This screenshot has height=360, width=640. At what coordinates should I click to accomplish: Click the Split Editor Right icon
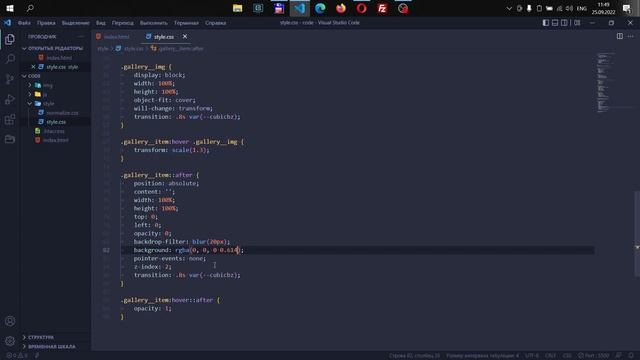[620, 36]
